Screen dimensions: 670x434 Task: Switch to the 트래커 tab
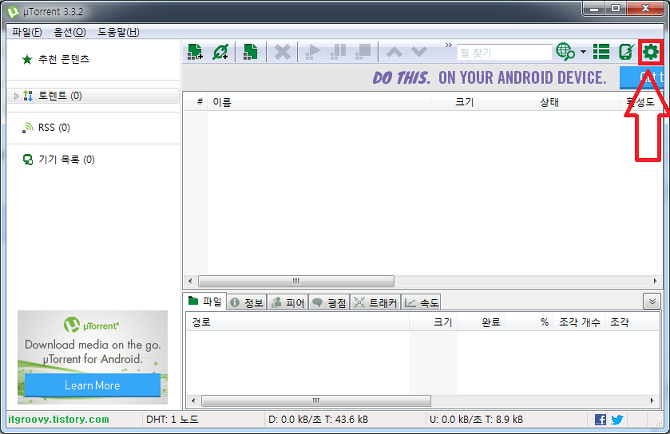click(376, 302)
